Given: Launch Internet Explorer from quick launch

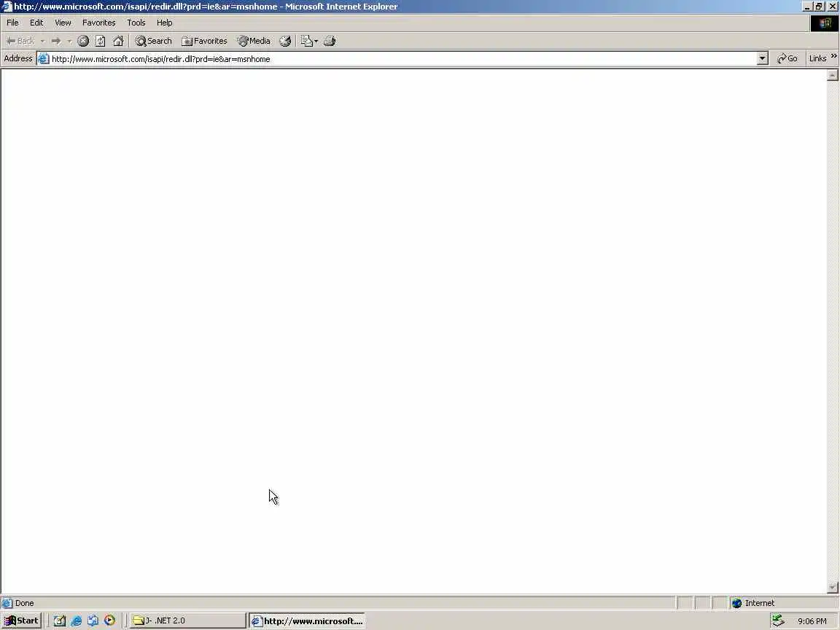Looking at the screenshot, I should coord(76,621).
